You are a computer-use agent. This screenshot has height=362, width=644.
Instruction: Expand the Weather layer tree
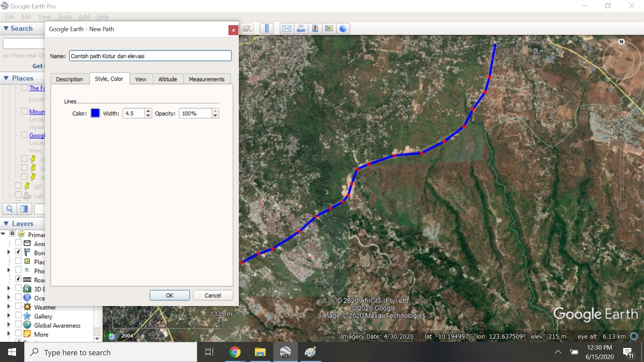tap(8, 306)
